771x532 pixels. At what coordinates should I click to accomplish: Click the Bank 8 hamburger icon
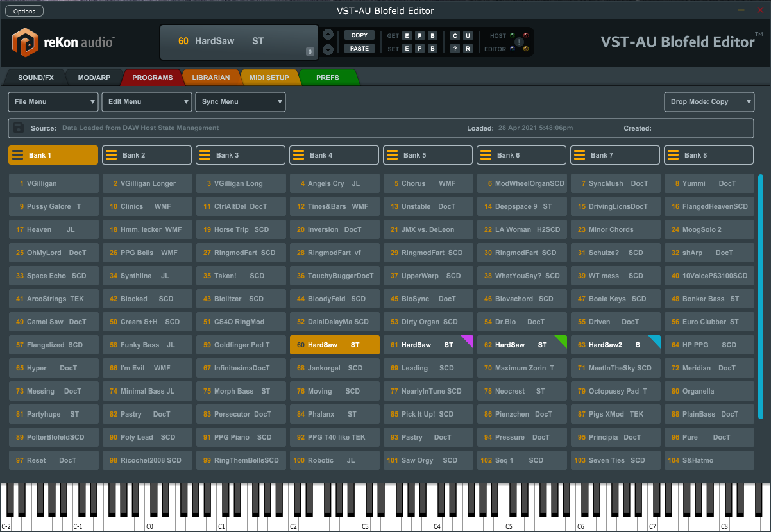point(674,155)
